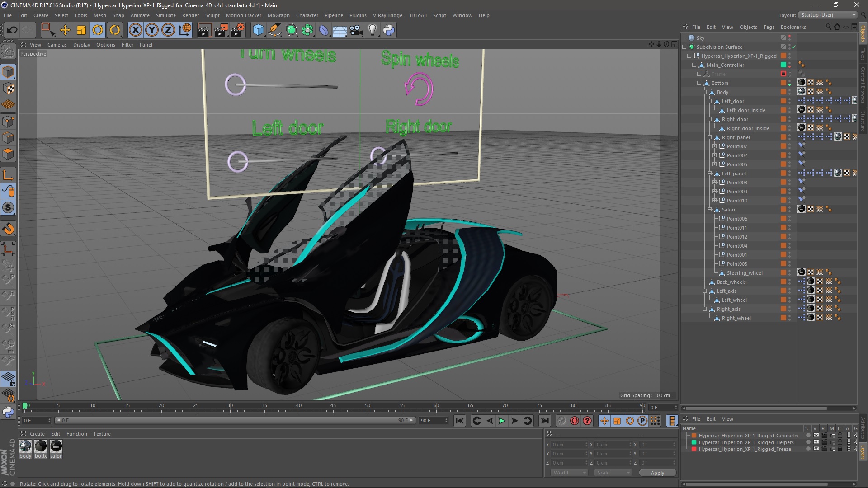Toggle the Z axis lock
The image size is (868, 488).
(168, 30)
